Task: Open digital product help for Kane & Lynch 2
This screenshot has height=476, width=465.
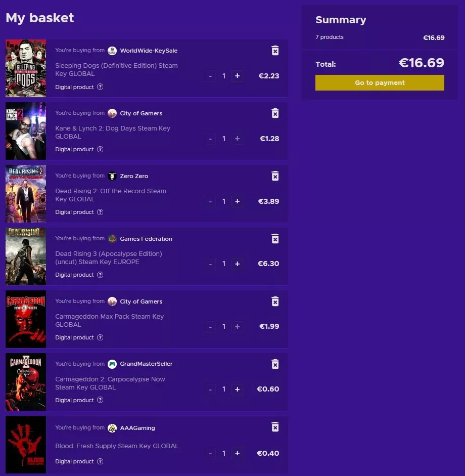Action: click(100, 149)
